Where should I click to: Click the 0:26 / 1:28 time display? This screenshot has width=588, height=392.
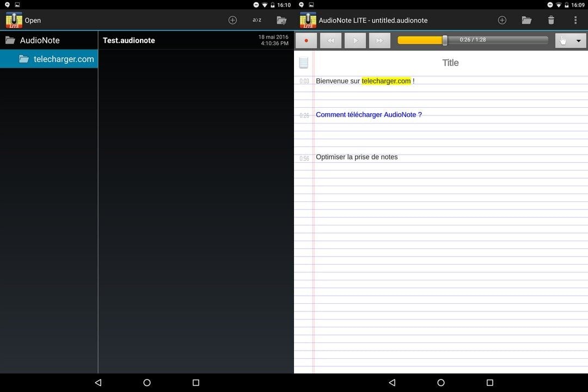pos(473,40)
